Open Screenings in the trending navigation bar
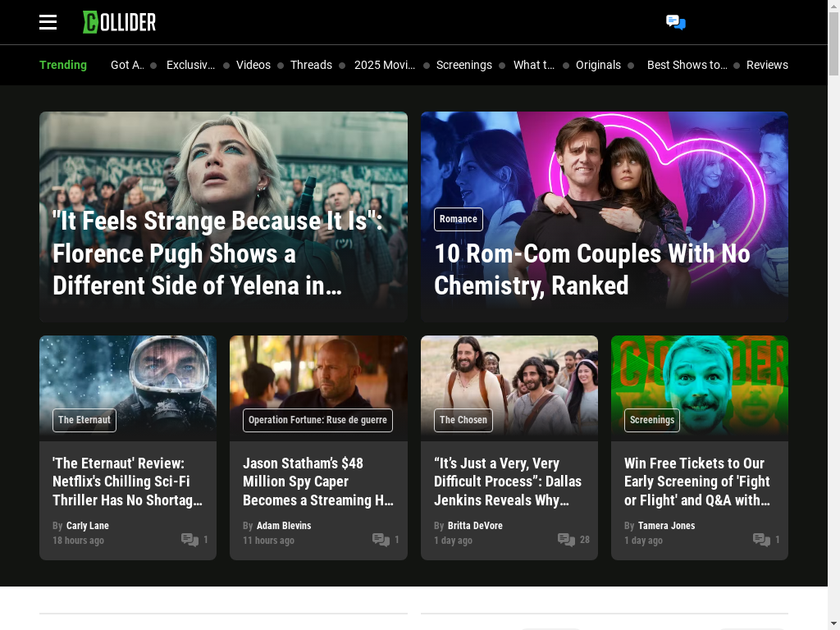Viewport: 840px width, 630px height. pyautogui.click(x=464, y=65)
